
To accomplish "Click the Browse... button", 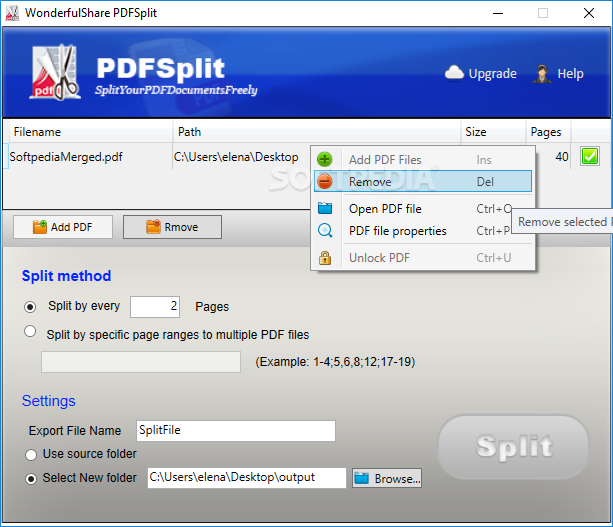I will 387,478.
